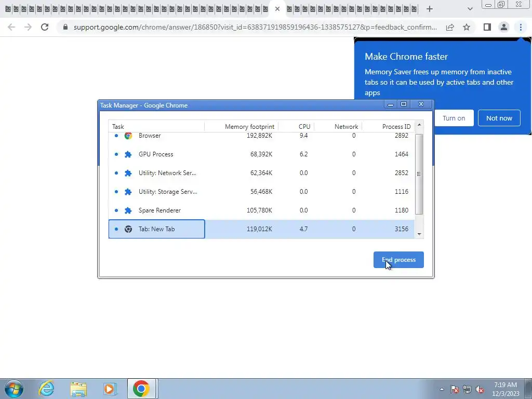532x399 pixels.
Task: Click the share this page icon
Action: coord(450,27)
